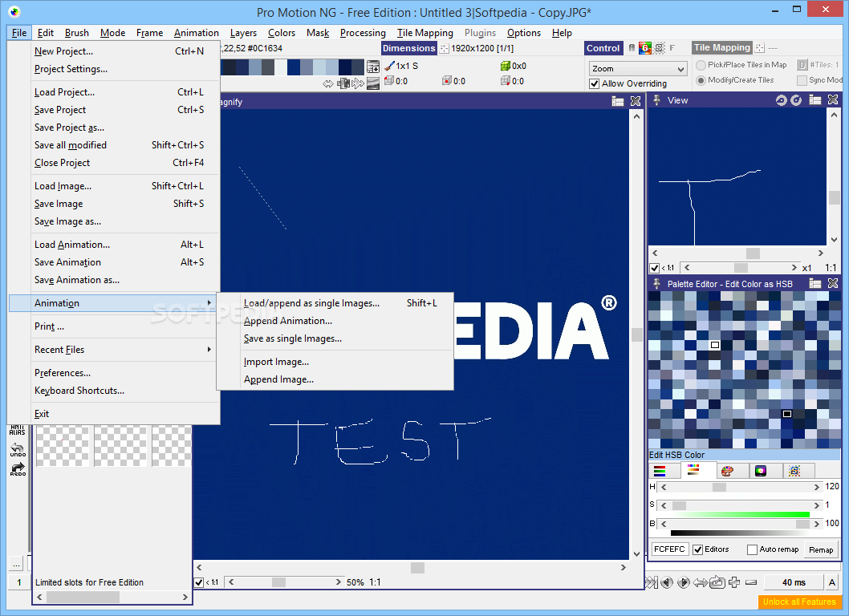The image size is (849, 616).
Task: Choose Keyboard Shortcuts... menu item
Action: 79,391
